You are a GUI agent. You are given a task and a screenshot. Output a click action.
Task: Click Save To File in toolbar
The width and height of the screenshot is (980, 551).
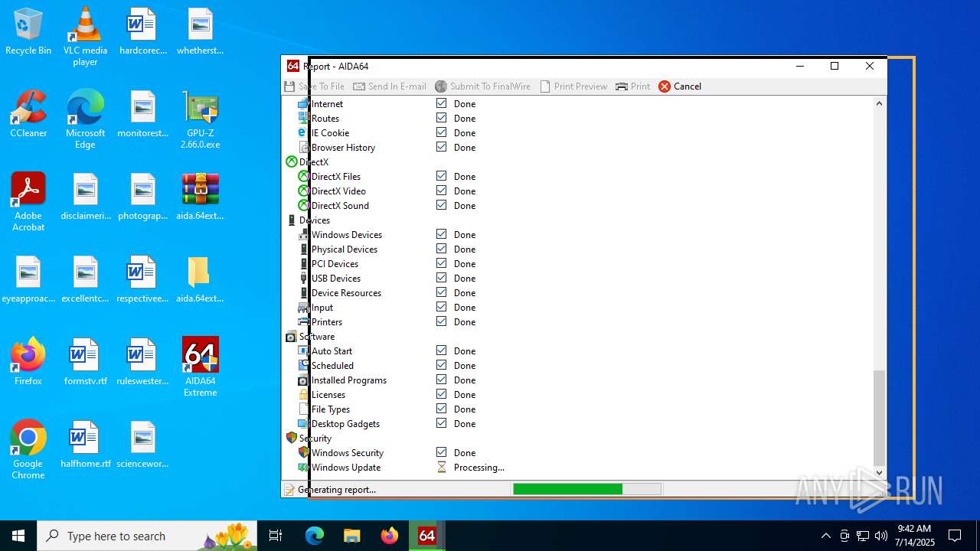tap(315, 86)
